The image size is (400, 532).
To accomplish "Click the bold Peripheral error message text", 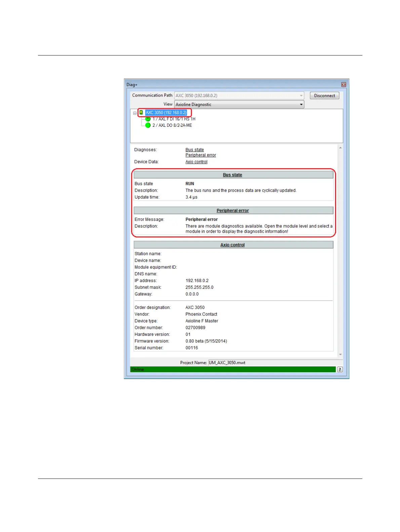I will coord(202,219).
